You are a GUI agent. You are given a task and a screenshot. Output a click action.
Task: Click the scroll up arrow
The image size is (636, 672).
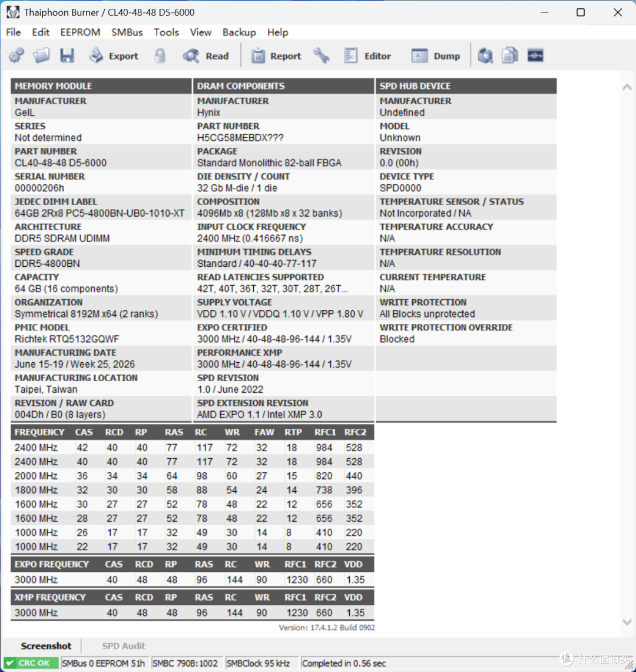tap(627, 87)
